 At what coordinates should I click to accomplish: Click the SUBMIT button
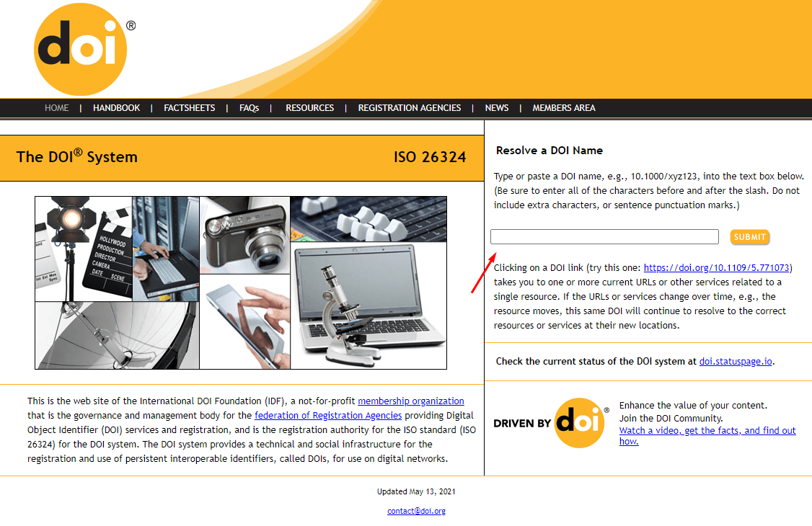(x=749, y=237)
